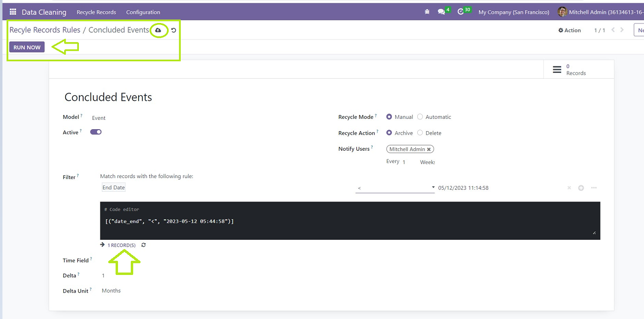Click the Recycle Action help mark
The image size is (644, 319).
pyautogui.click(x=377, y=132)
